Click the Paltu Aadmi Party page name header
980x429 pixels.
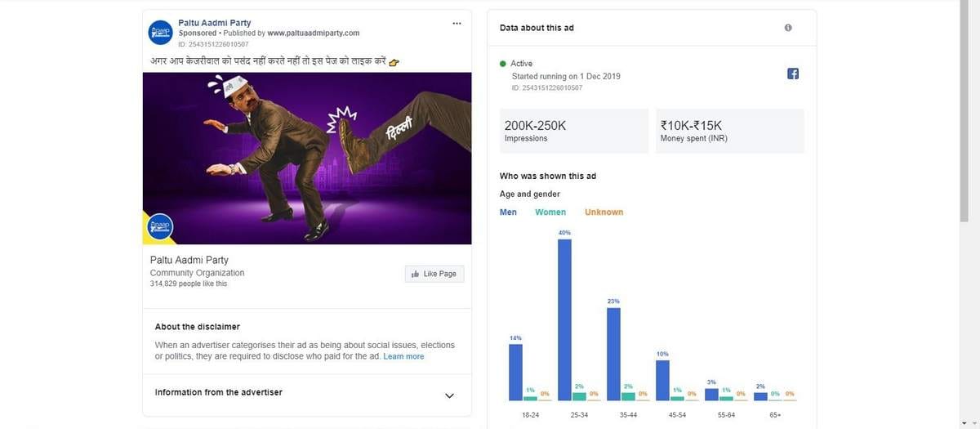214,23
